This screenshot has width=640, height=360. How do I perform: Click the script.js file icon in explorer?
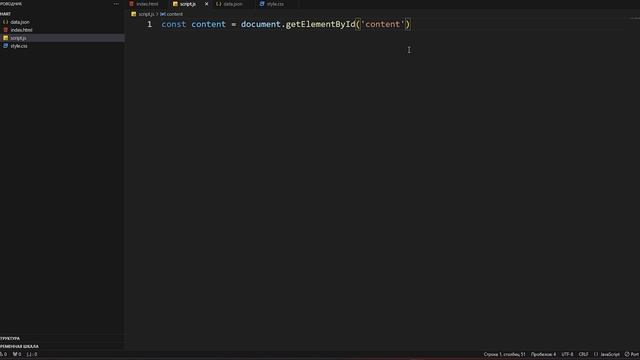click(6, 38)
